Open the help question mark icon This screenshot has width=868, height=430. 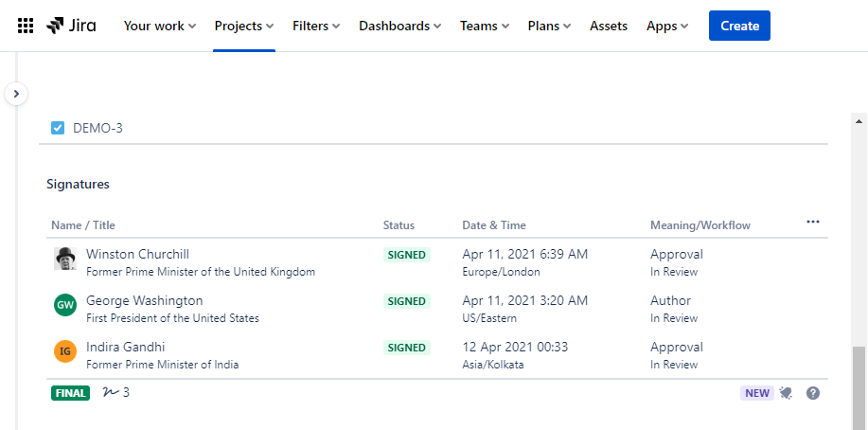pyautogui.click(x=812, y=393)
